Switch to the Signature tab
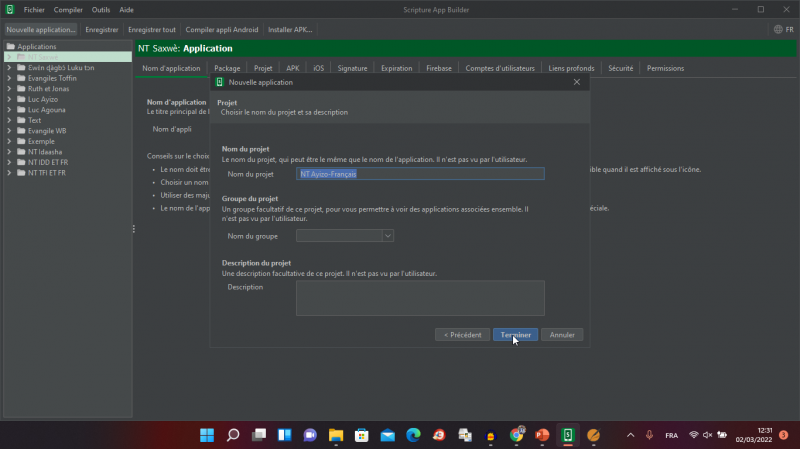Image resolution: width=800 pixels, height=449 pixels. tap(352, 68)
